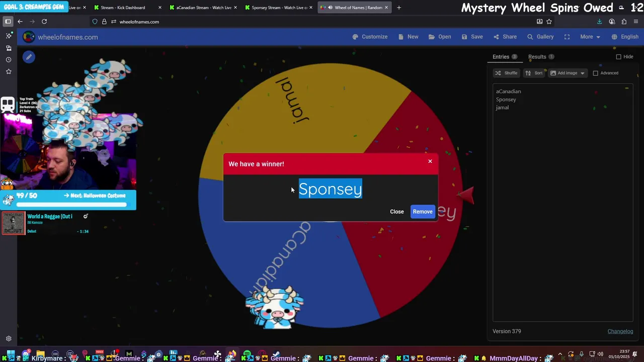Open browser account profile icon
Viewport: 644px width, 362px height.
click(x=612, y=22)
